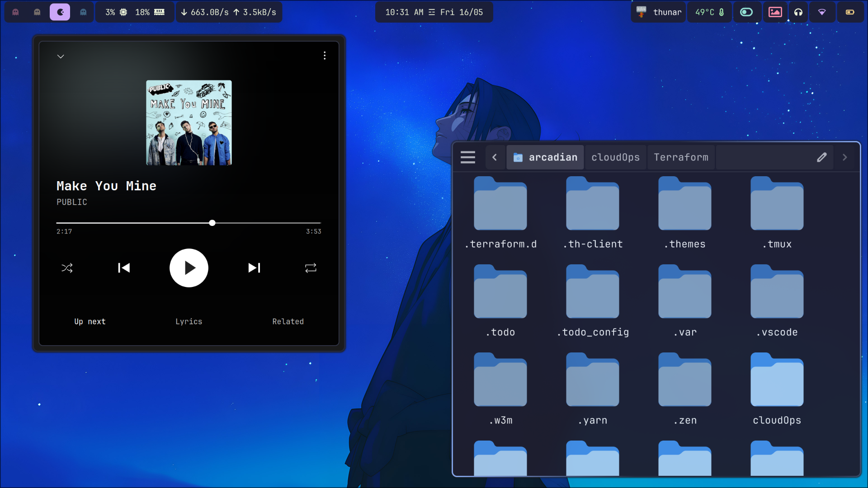Collapse the music player with the down chevron
This screenshot has width=868, height=488.
point(61,56)
